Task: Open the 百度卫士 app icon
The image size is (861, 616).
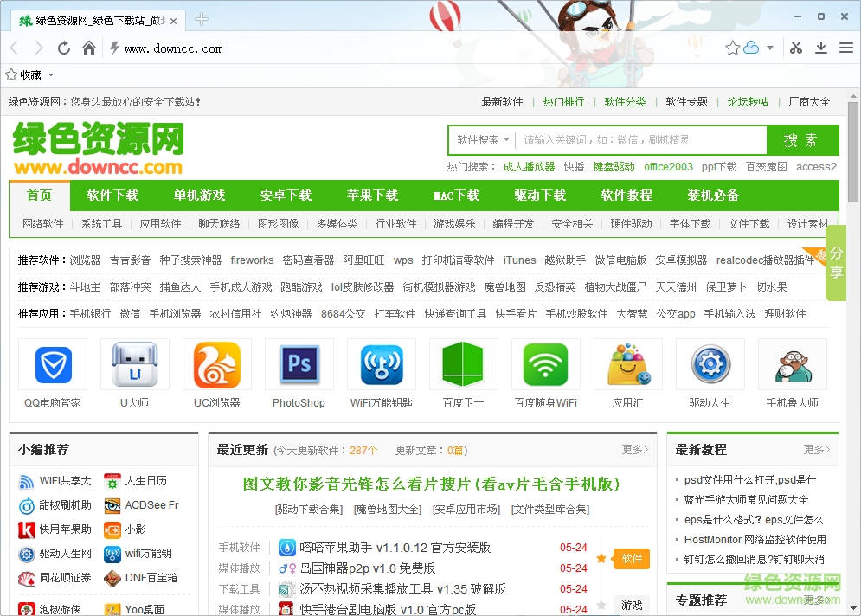Action: click(464, 364)
